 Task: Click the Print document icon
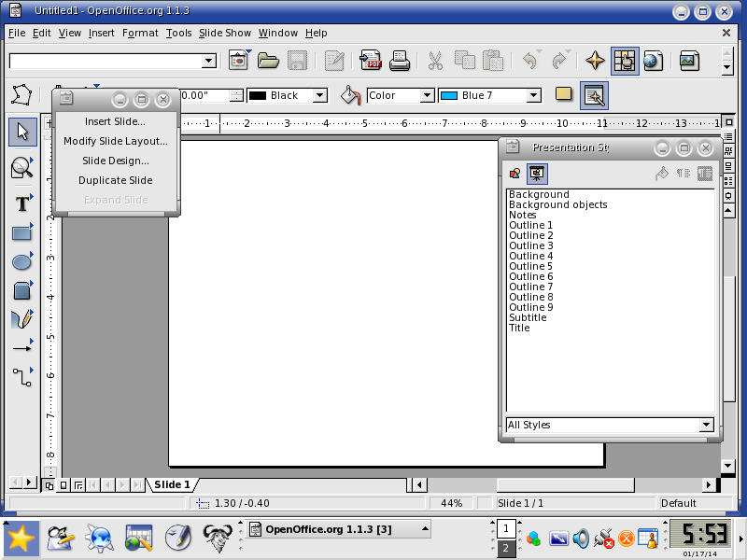coord(400,61)
